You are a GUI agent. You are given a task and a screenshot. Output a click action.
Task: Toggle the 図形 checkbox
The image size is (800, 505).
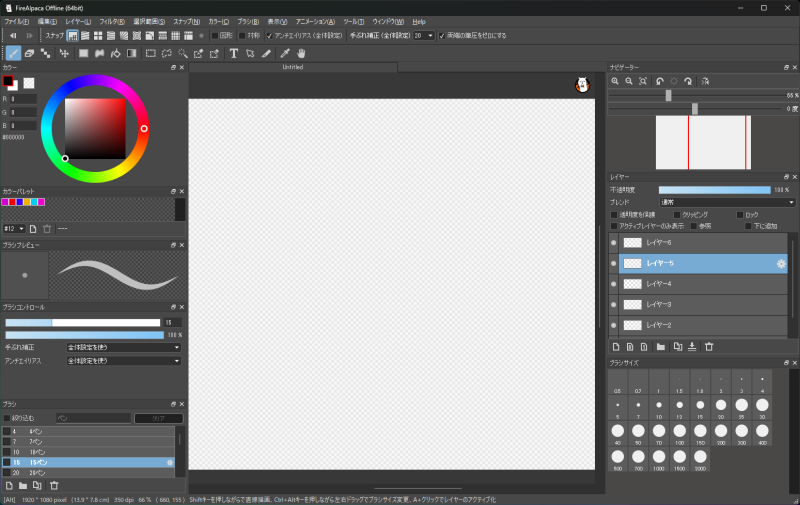[x=215, y=36]
